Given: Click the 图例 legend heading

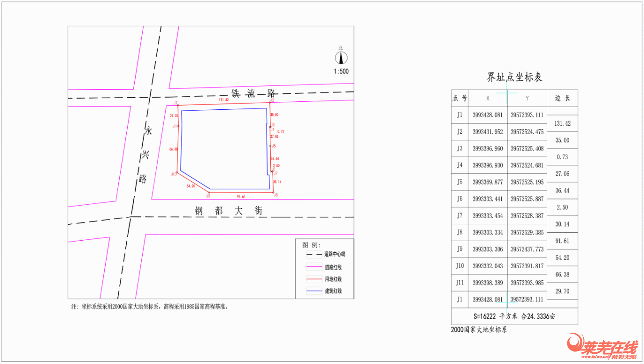Looking at the screenshot, I should click(311, 245).
